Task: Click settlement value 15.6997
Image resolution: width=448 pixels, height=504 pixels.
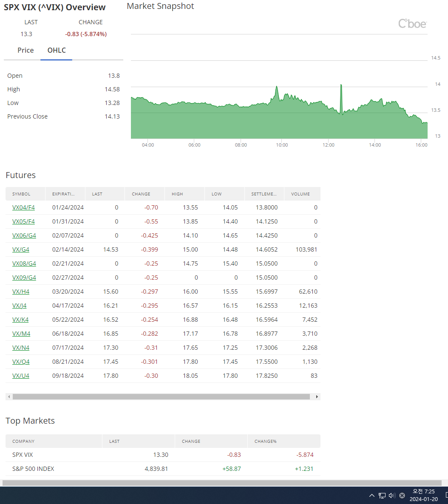Action: click(x=267, y=292)
